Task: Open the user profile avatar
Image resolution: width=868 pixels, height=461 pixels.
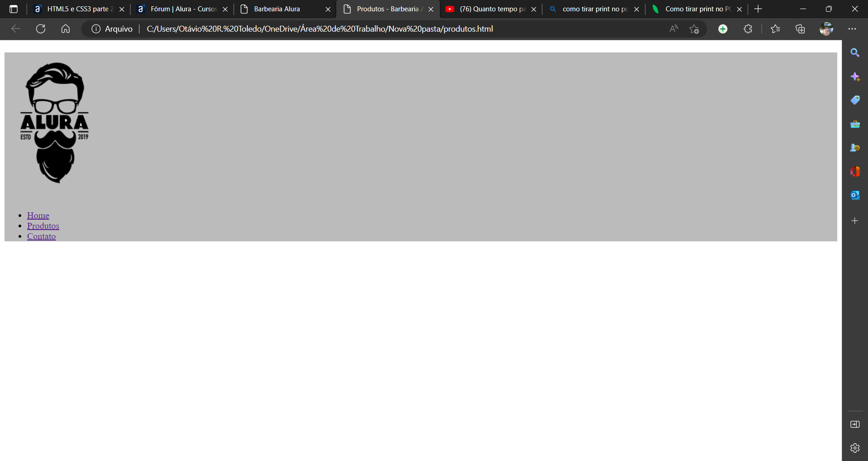Action: coord(826,29)
